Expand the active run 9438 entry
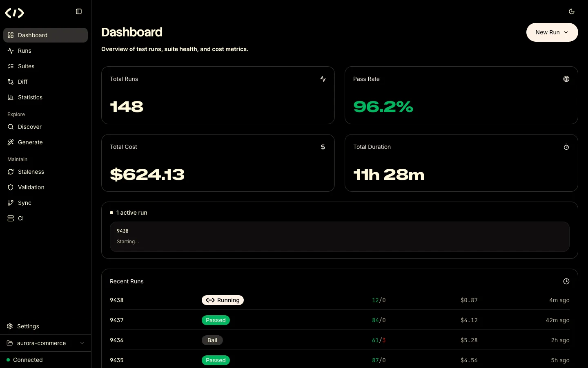Screen dimensions: 588x368 pyautogui.click(x=339, y=237)
